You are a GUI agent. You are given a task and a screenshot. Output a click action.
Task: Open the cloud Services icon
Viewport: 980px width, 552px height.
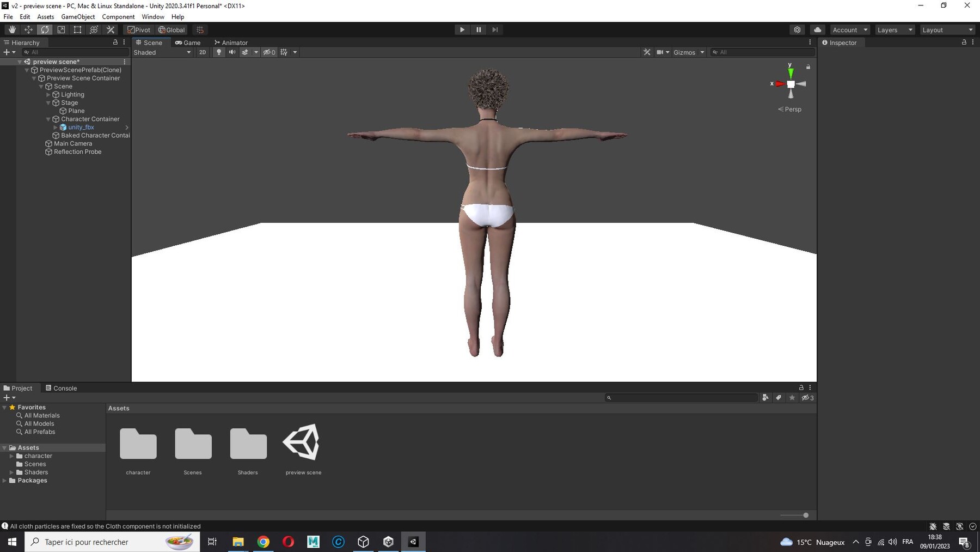coord(817,30)
